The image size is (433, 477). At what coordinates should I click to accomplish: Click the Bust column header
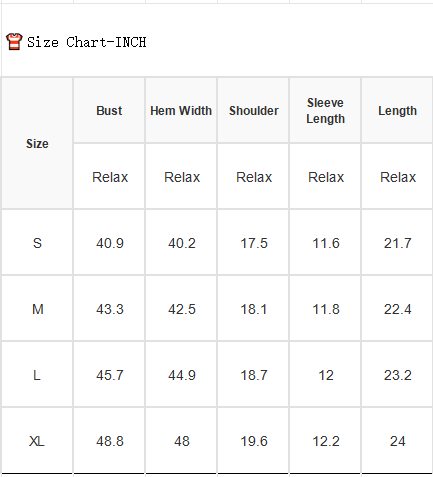click(109, 111)
